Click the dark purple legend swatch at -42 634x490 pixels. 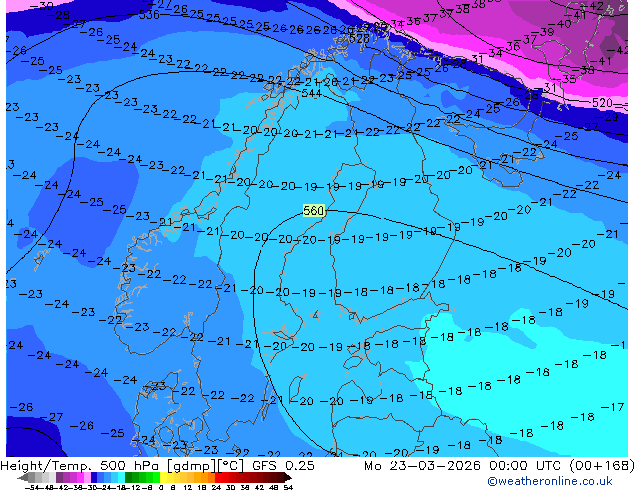pos(59,478)
